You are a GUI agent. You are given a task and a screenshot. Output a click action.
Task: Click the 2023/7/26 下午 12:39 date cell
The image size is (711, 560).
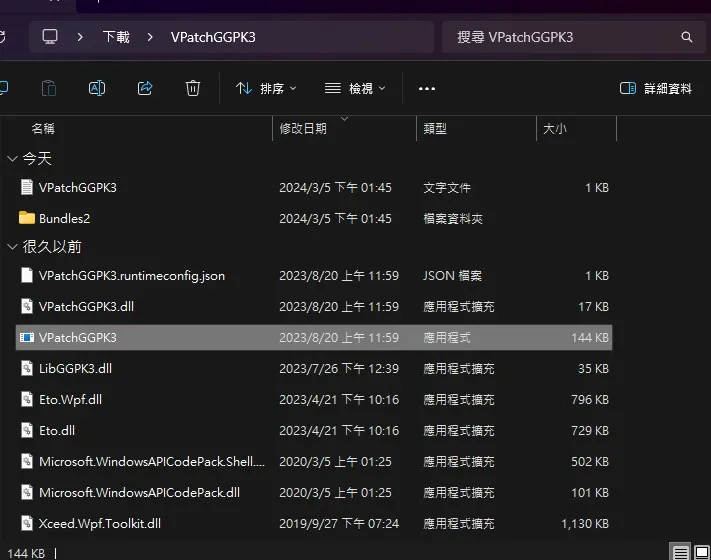pos(339,369)
